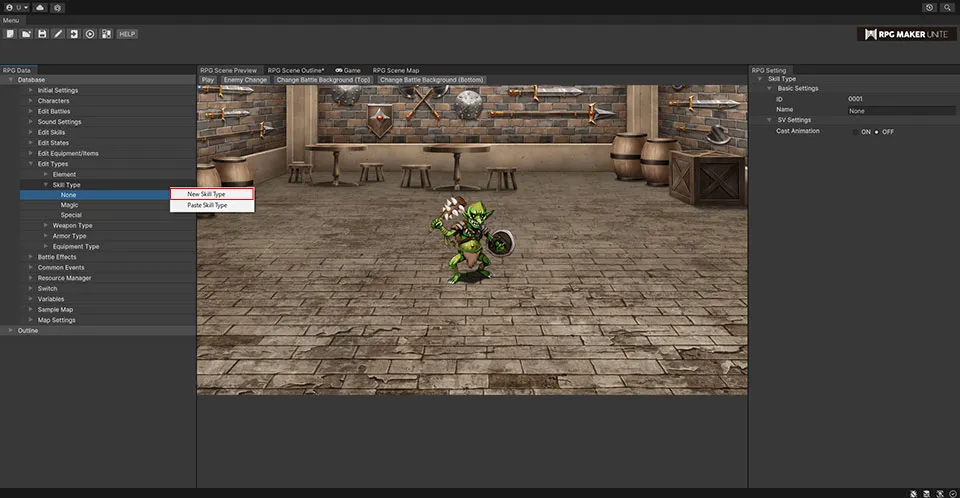Select the Magic skill type item
960x498 pixels.
coord(69,205)
